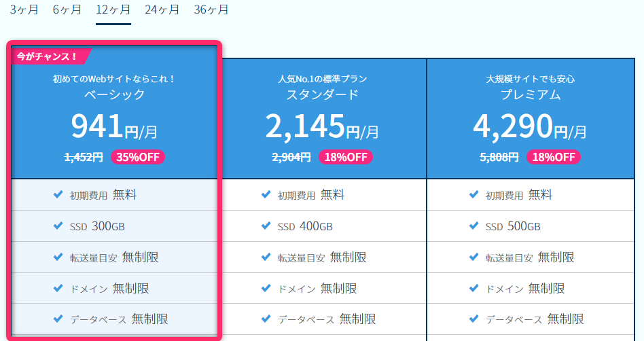Choose the 36ヶ月 contract period tab
The width and height of the screenshot is (644, 341).
[x=211, y=10]
